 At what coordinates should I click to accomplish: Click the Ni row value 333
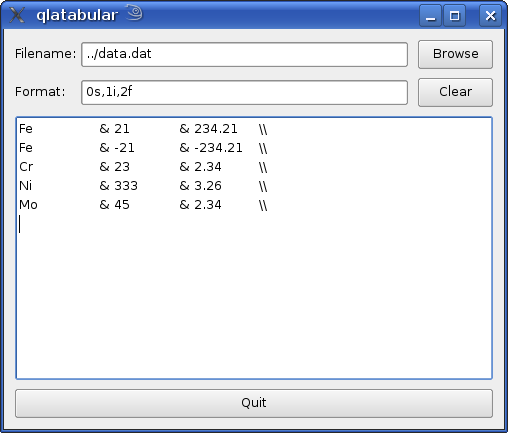pyautogui.click(x=126, y=186)
